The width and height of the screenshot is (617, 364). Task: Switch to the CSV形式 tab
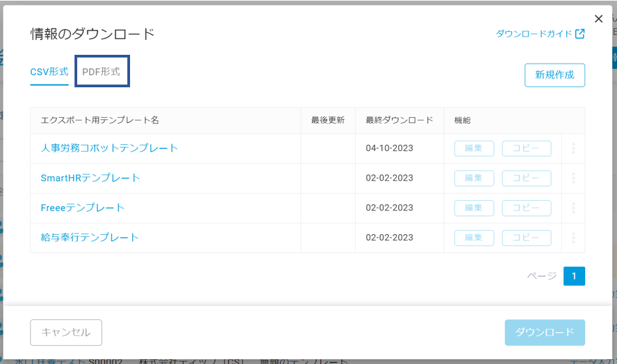49,72
